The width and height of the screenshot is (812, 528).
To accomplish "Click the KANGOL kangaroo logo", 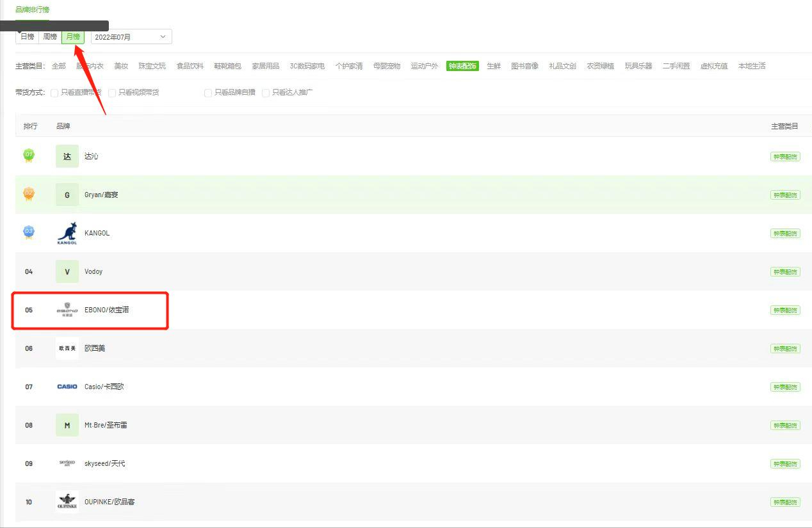I will pos(67,233).
